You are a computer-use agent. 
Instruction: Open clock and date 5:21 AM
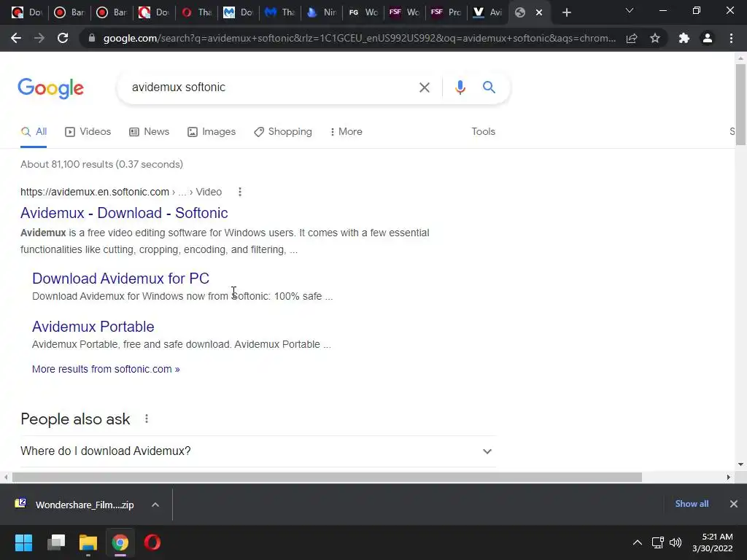pos(712,542)
